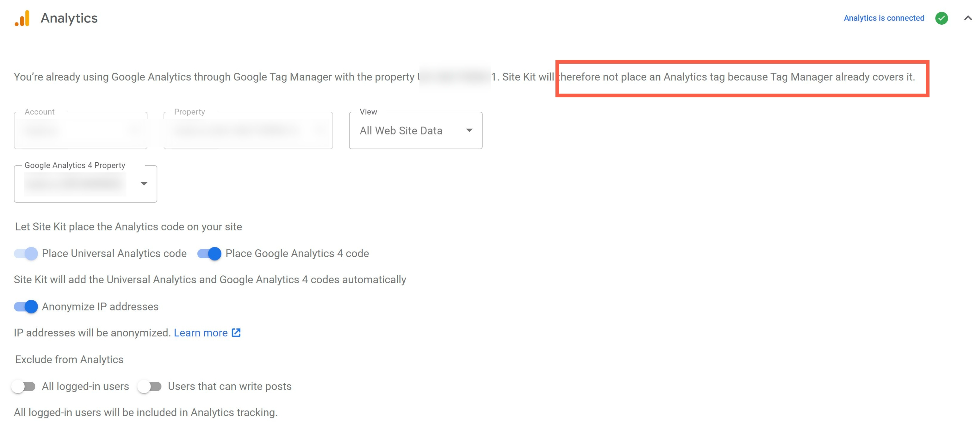Click the external link icon beside Learn more

click(x=236, y=333)
